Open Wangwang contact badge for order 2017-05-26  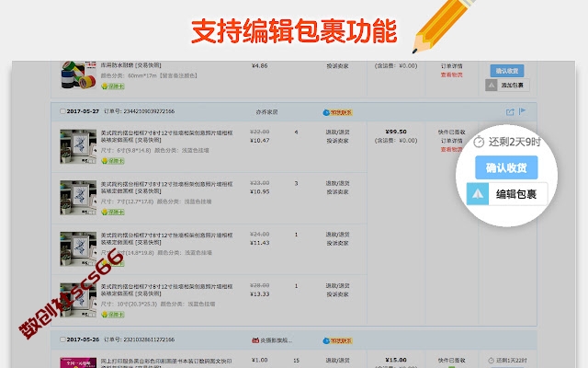point(337,340)
